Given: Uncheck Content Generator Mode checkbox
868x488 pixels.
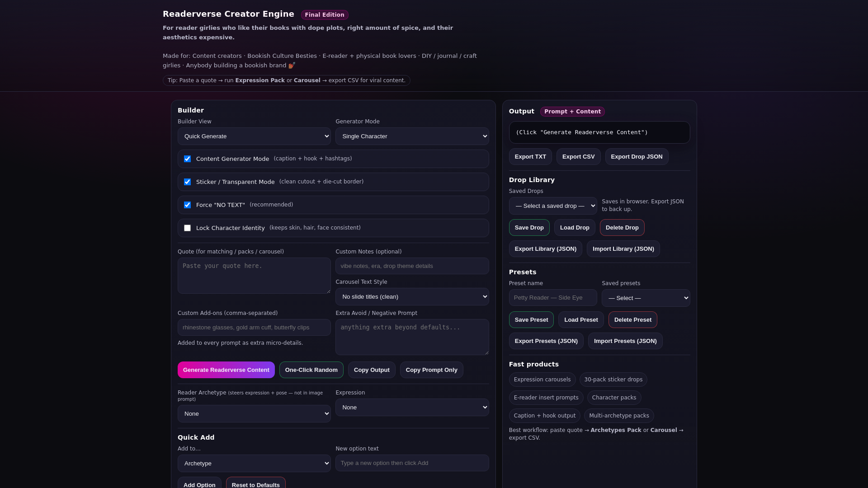Looking at the screenshot, I should [x=187, y=159].
